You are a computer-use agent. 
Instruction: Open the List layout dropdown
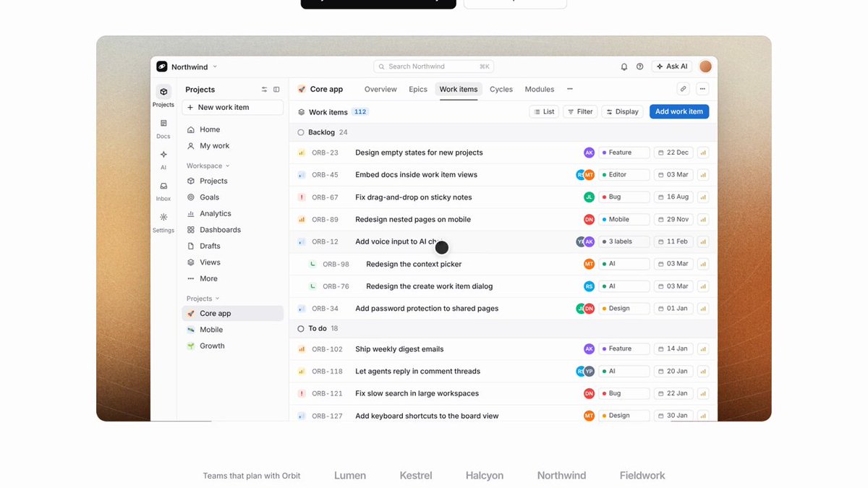pos(544,111)
